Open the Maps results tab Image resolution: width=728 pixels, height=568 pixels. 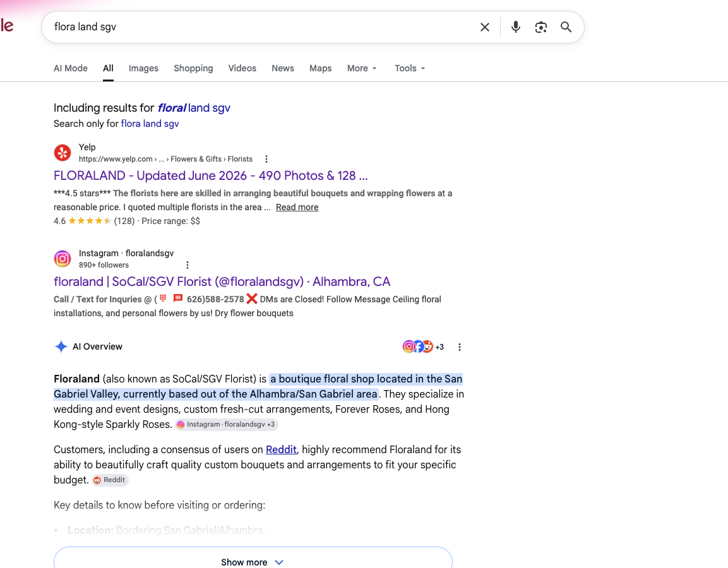pyautogui.click(x=320, y=68)
